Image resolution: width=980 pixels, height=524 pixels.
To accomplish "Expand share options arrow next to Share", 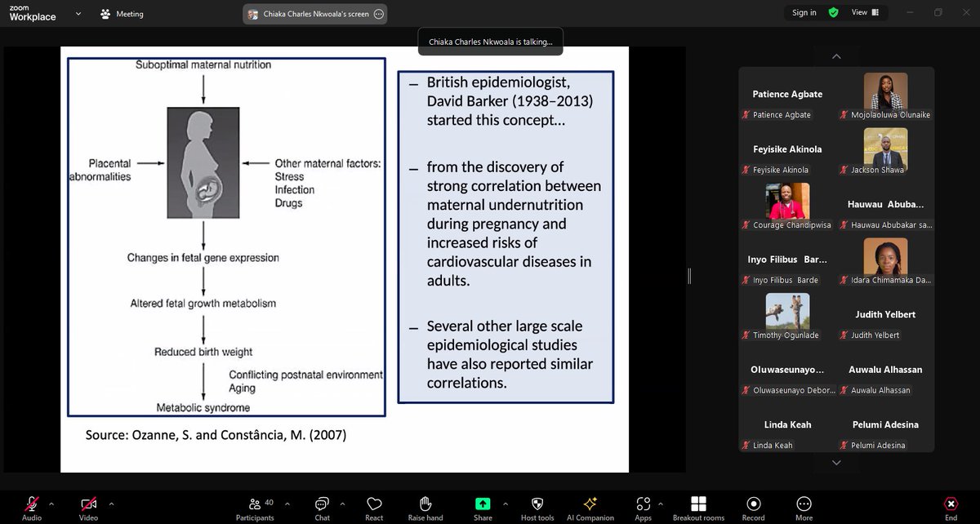I will click(505, 504).
